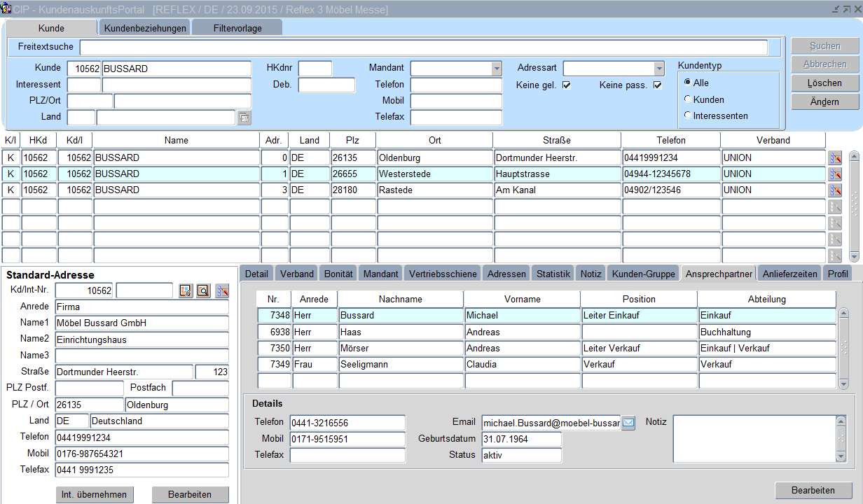The height and width of the screenshot is (504, 863).
Task: Toggle the Keine gel. checkbox
Action: click(x=567, y=85)
